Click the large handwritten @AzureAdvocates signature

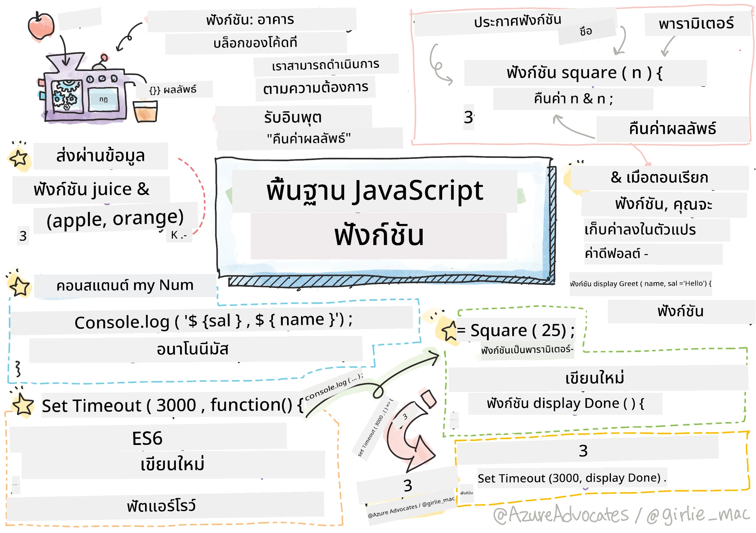(x=622, y=515)
